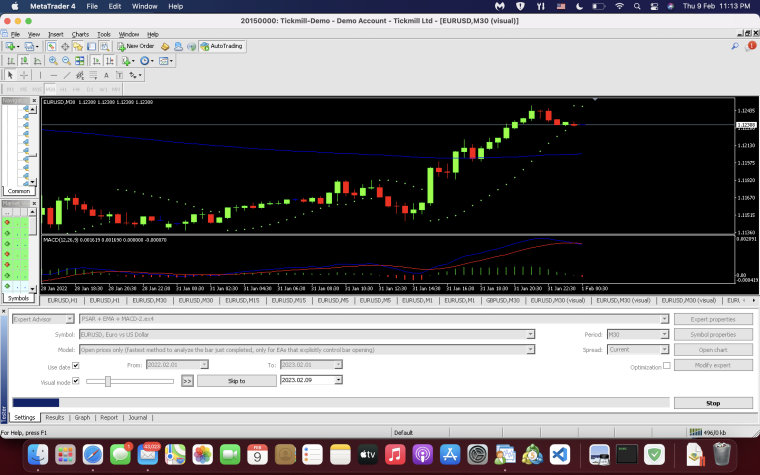Open the Profiles toolbar icon

(30, 47)
